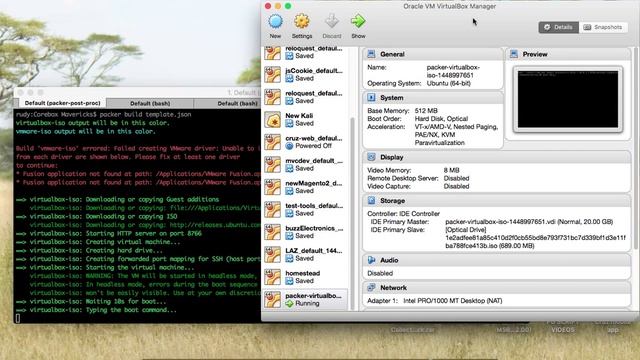Select mvcdev_default VM entry
The height and width of the screenshot is (360, 640).
[x=305, y=164]
